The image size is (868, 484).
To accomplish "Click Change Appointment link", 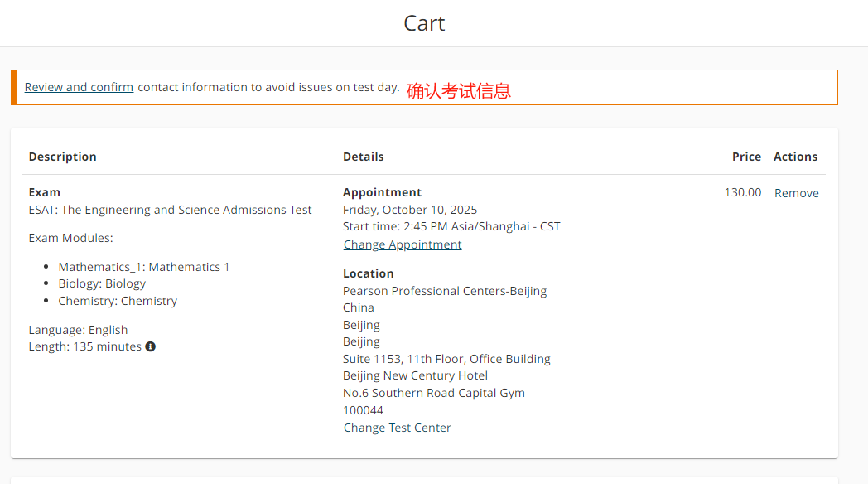I will pos(403,244).
